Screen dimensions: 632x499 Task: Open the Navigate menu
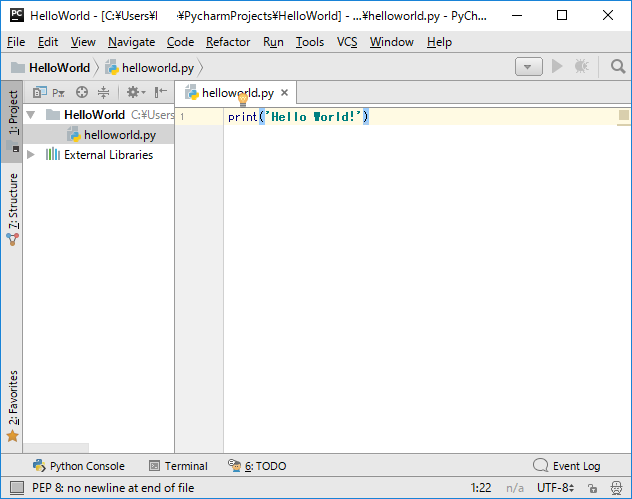coord(131,42)
